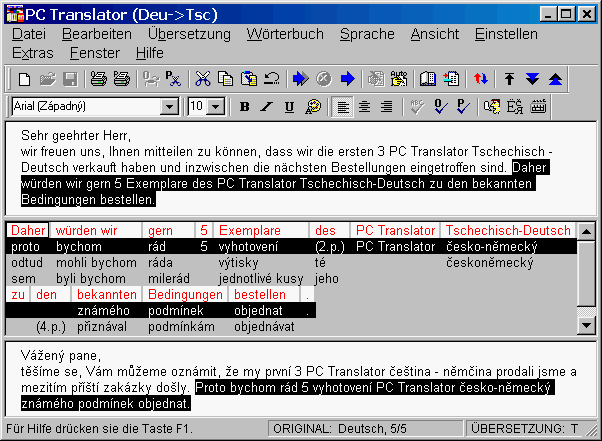This screenshot has height=441, width=602.
Task: Click the Eš character set icon
Action: click(514, 107)
